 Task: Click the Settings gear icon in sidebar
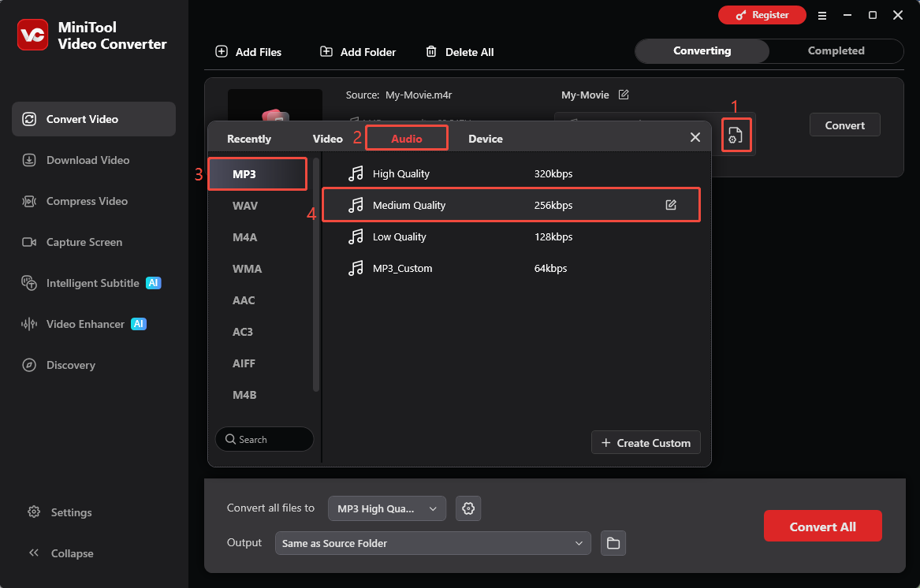coord(34,512)
